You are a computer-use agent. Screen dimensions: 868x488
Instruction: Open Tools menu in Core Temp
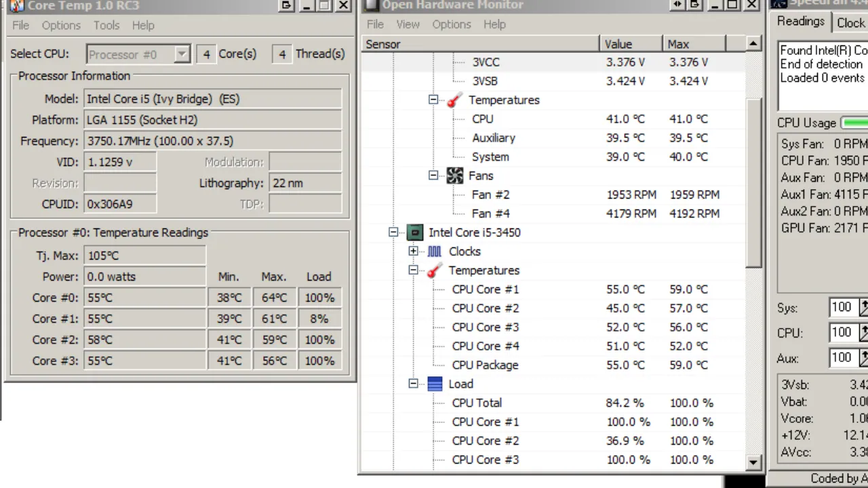[106, 25]
